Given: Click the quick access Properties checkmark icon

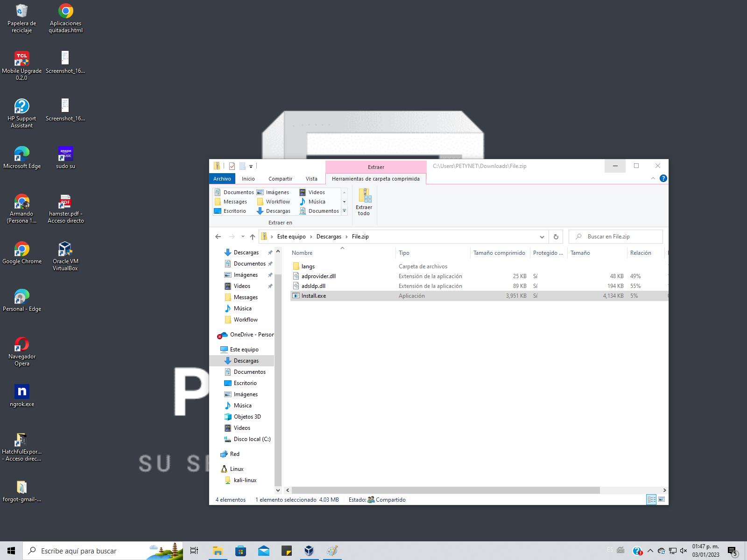Looking at the screenshot, I should point(232,166).
